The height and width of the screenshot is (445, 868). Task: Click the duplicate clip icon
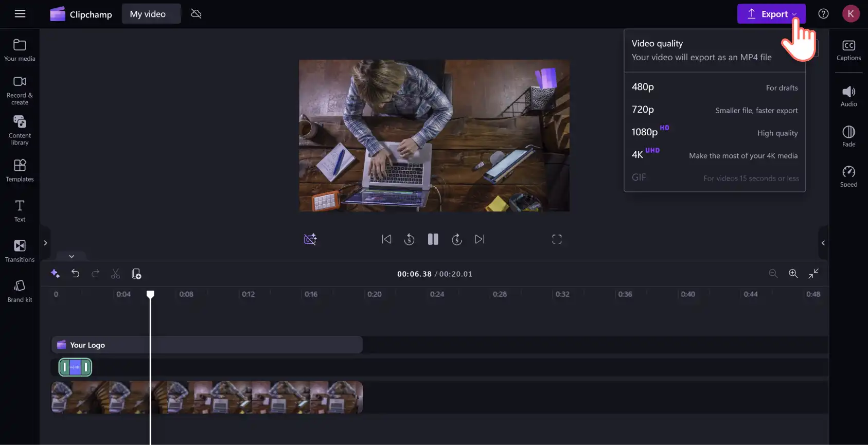coord(136,274)
